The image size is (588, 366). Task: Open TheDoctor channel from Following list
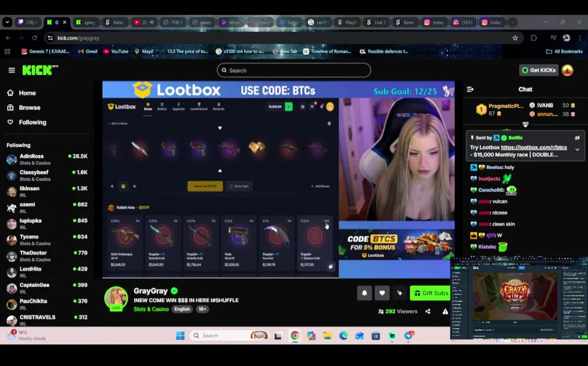(x=47, y=256)
